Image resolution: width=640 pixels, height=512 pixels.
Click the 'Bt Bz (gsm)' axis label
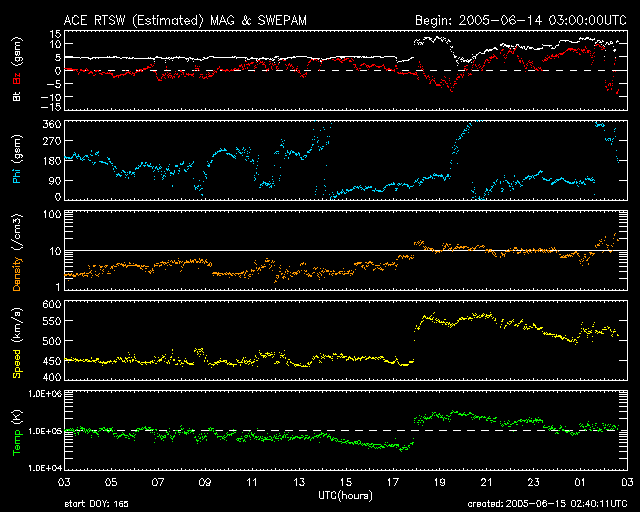point(17,69)
